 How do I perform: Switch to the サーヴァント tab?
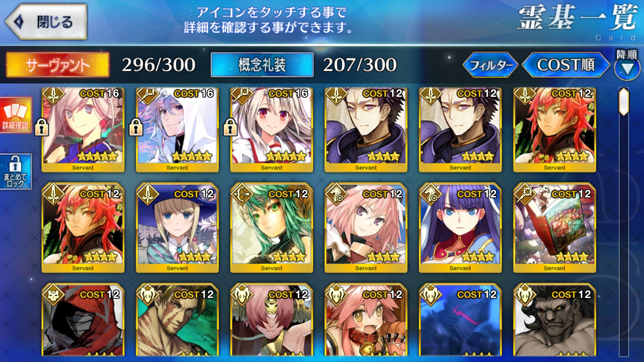pos(58,65)
